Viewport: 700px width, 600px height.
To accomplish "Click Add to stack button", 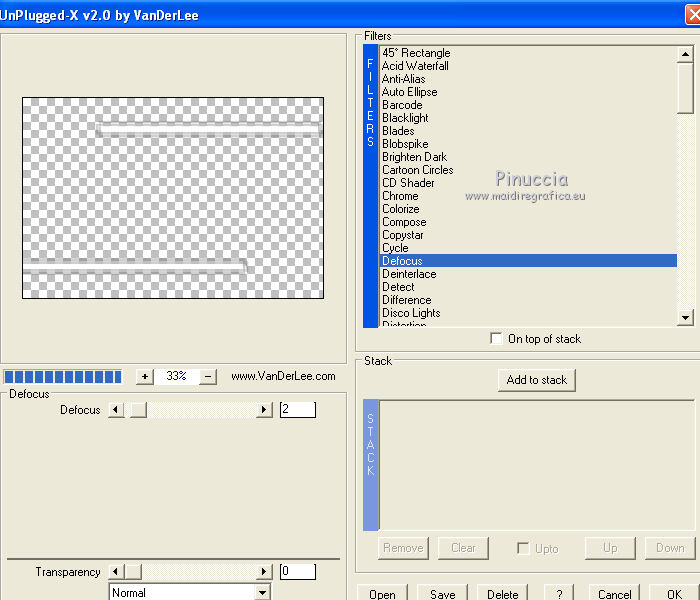I will pos(537,380).
